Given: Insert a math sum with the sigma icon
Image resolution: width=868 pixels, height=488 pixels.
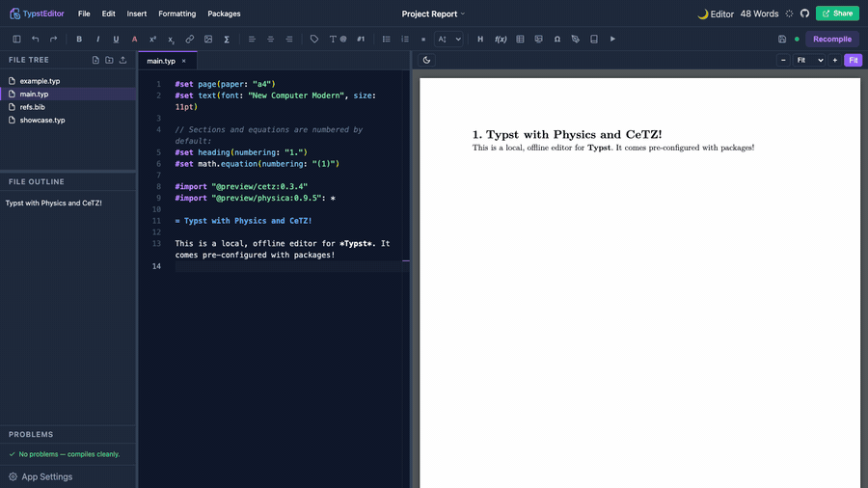Looking at the screenshot, I should 227,40.
